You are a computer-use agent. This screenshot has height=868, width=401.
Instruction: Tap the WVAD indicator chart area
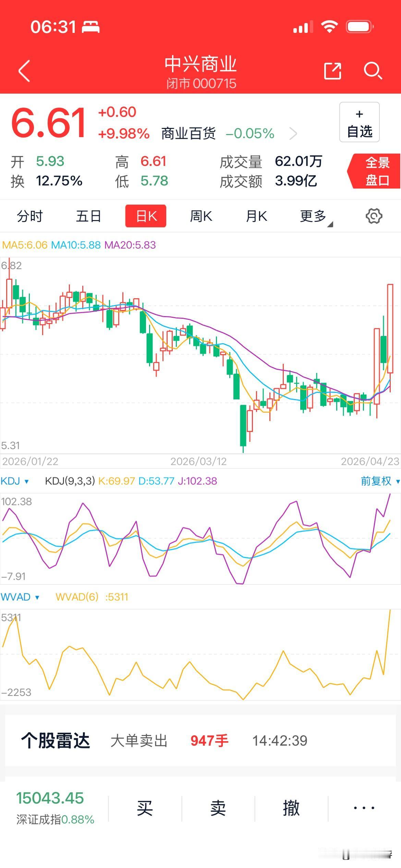200,654
